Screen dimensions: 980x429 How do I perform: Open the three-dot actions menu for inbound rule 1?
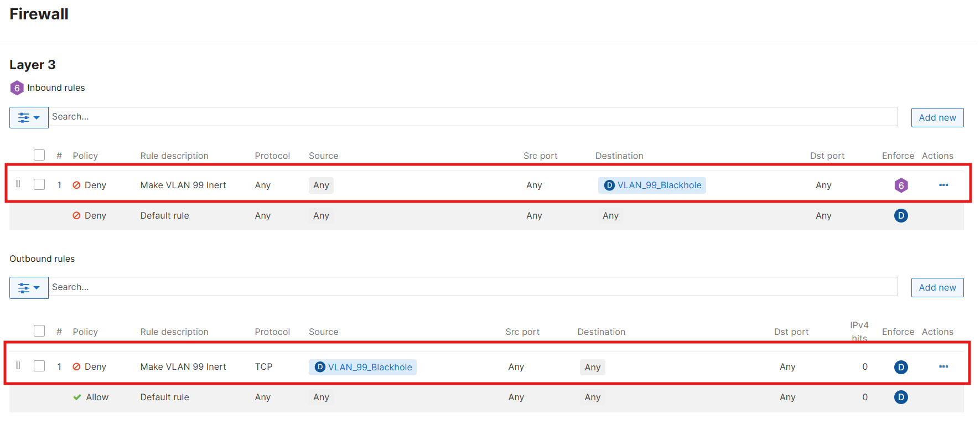pyautogui.click(x=943, y=185)
